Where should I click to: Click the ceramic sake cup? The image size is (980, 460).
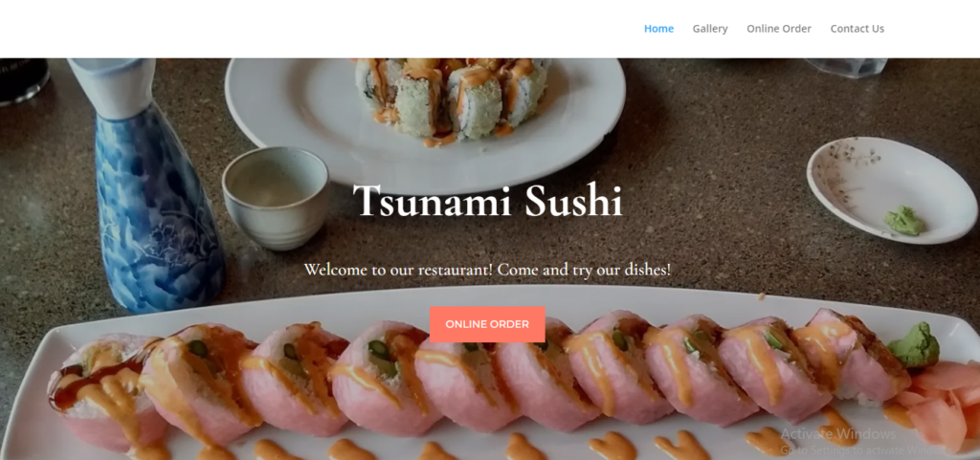[x=277, y=198]
